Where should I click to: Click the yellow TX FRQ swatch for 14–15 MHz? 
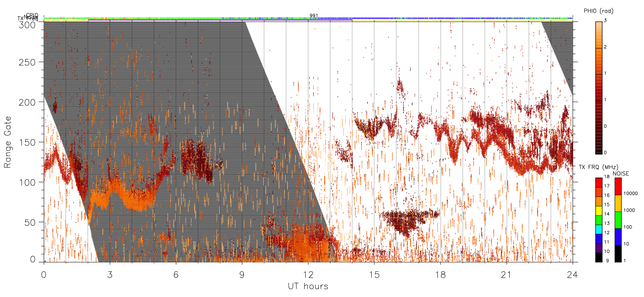tap(598, 211)
